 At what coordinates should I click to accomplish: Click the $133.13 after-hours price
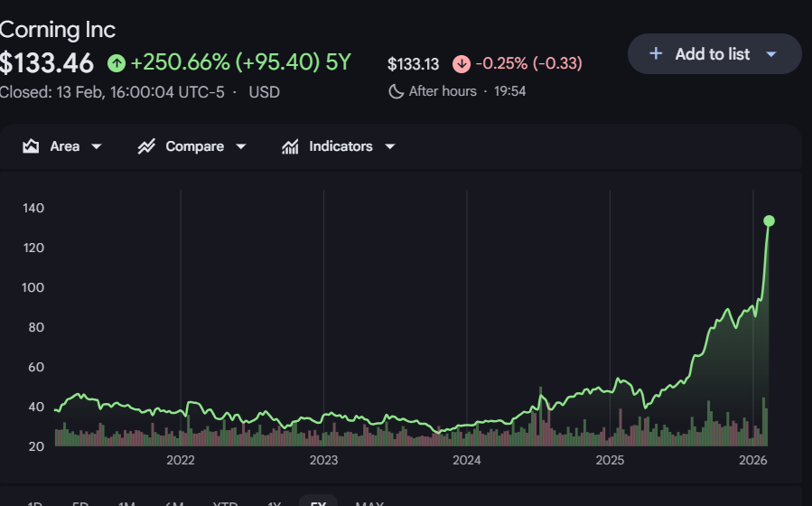click(x=413, y=64)
